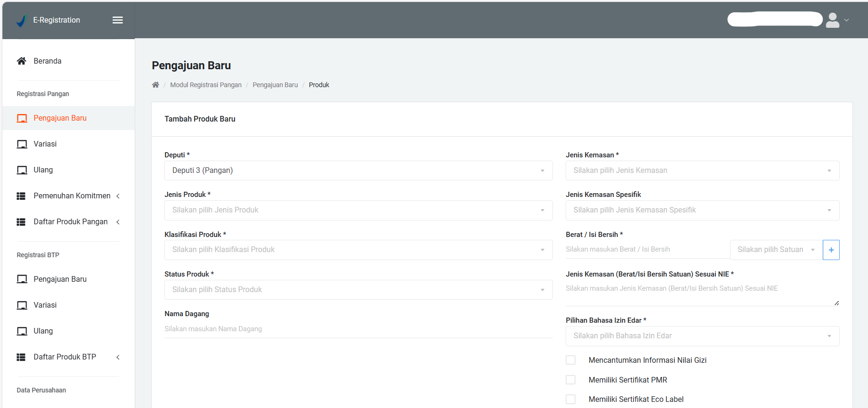The width and height of the screenshot is (868, 408).
Task: Expand the Jenis Kemasan dropdown
Action: (702, 171)
